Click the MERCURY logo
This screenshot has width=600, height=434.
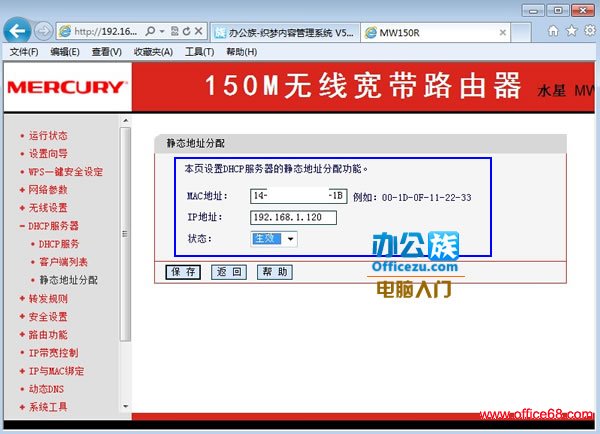coord(67,87)
